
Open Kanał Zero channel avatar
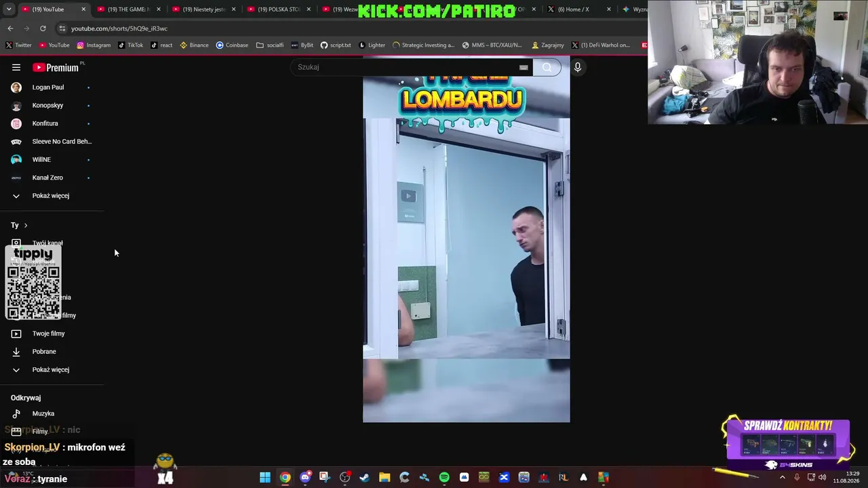click(16, 178)
